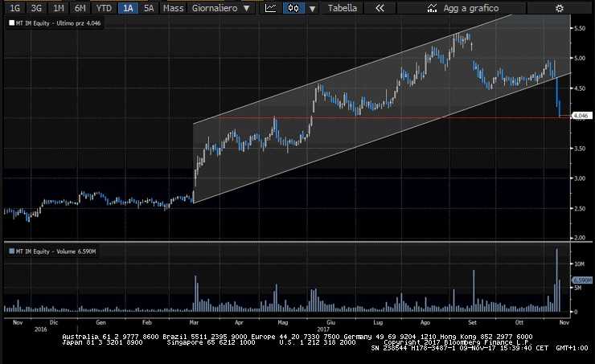Open the Tabella table view
The width and height of the screenshot is (595, 364).
[343, 8]
